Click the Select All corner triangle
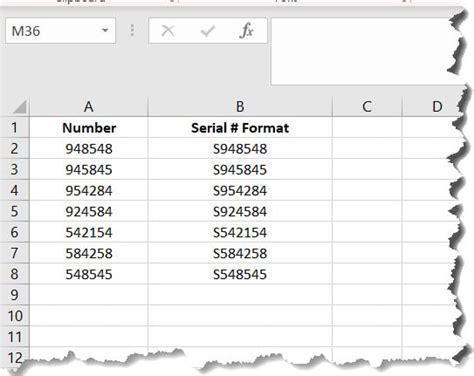 click(19, 107)
